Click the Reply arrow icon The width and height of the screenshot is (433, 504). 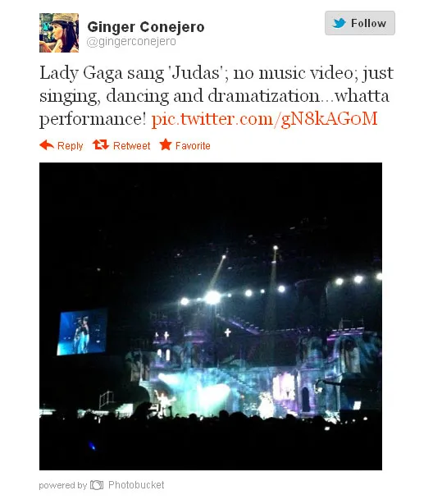(x=47, y=145)
